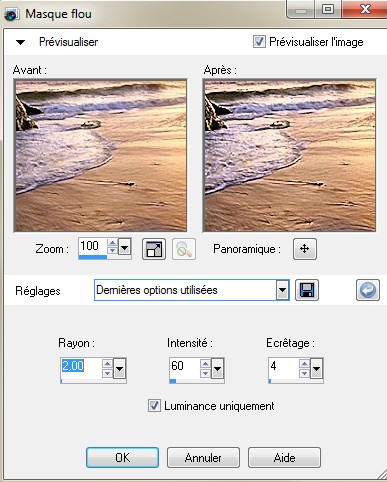387x482 pixels.
Task: Open the Rayon slider dropdown arrow
Action: (119, 368)
